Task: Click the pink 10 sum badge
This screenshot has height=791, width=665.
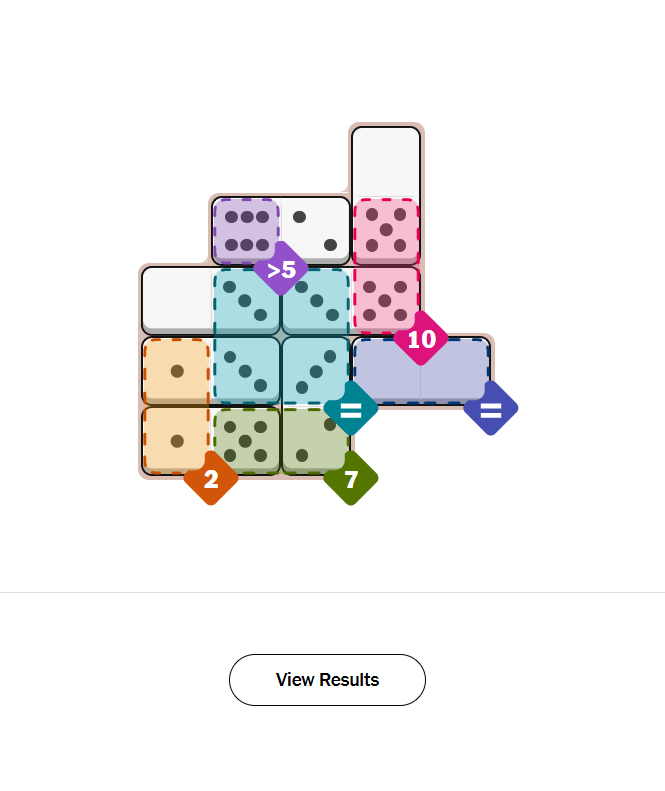Action: (x=421, y=339)
